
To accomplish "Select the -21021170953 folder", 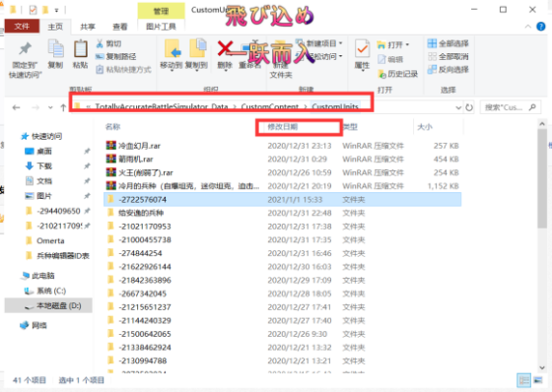I will tap(282, 227).
